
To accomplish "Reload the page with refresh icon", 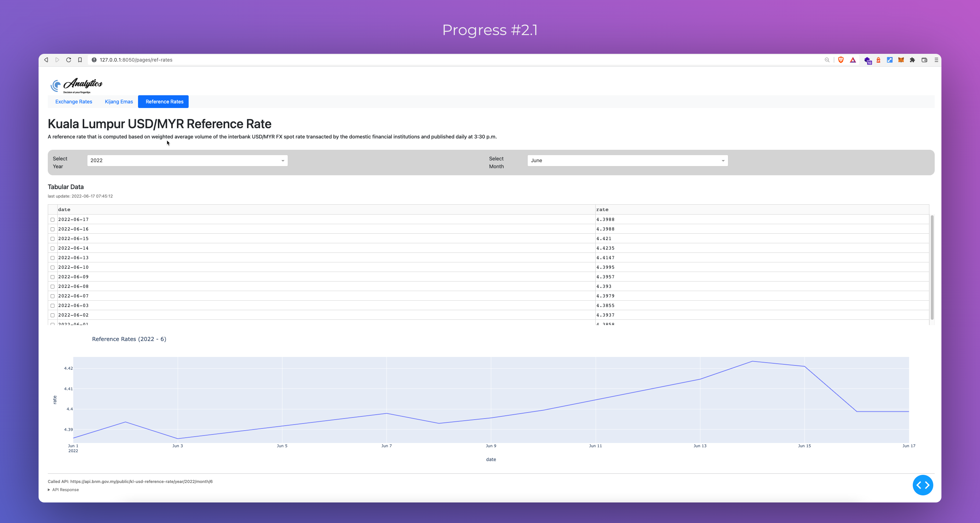I will click(68, 60).
